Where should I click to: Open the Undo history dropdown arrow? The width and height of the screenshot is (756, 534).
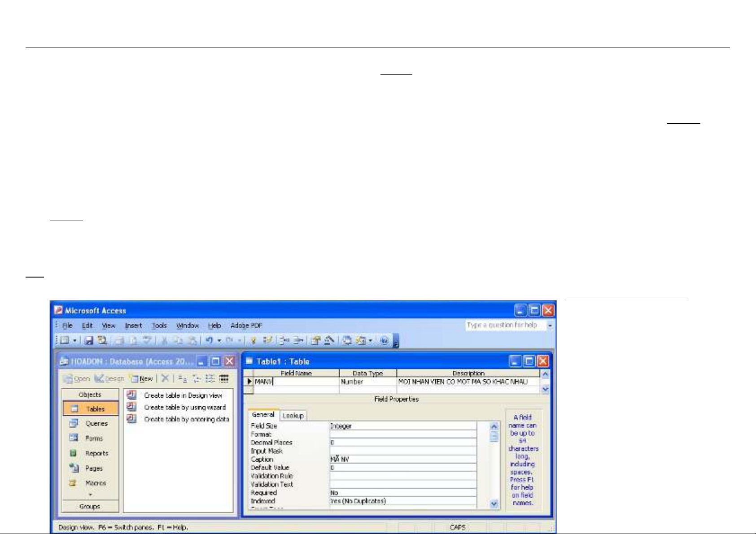click(x=219, y=341)
